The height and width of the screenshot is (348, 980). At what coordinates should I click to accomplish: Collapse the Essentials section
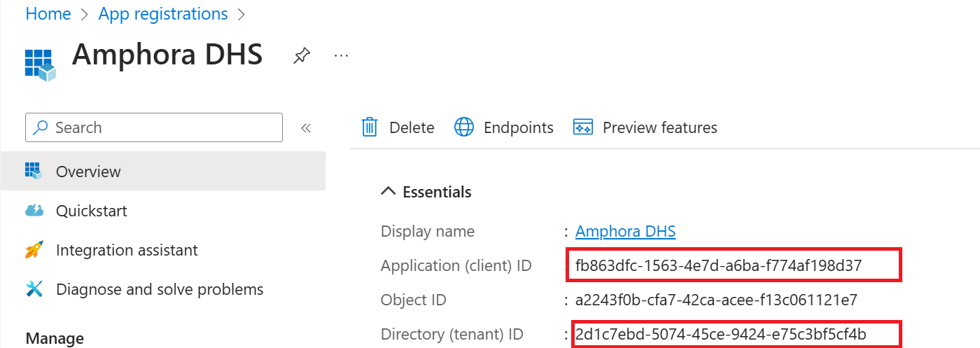pos(388,192)
